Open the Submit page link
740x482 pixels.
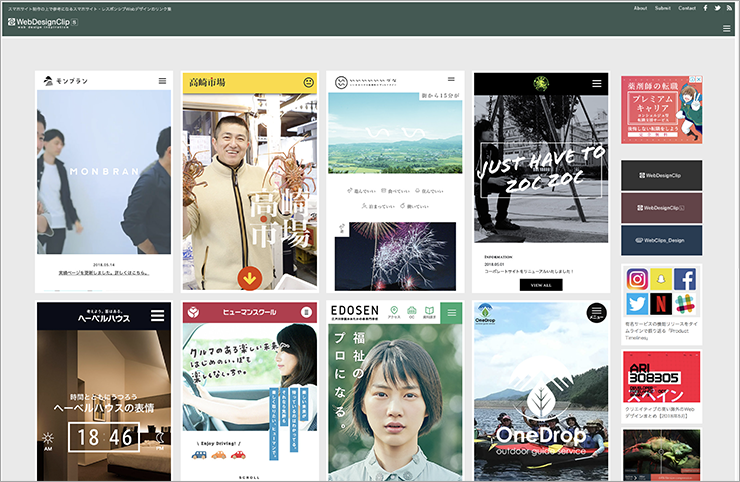pyautogui.click(x=663, y=8)
